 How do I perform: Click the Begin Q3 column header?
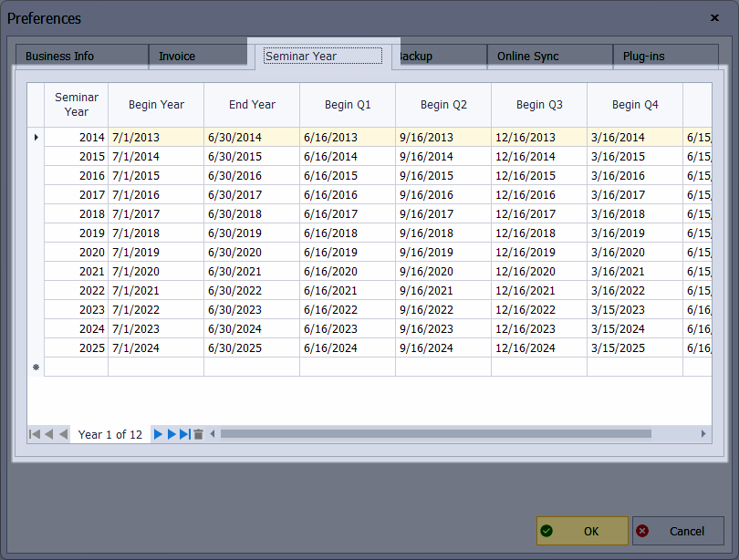click(x=539, y=105)
